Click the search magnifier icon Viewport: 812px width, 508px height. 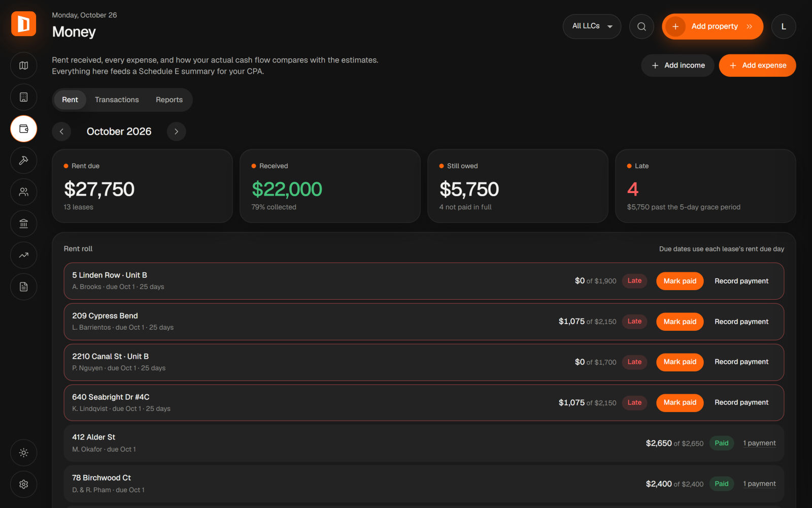pyautogui.click(x=641, y=26)
